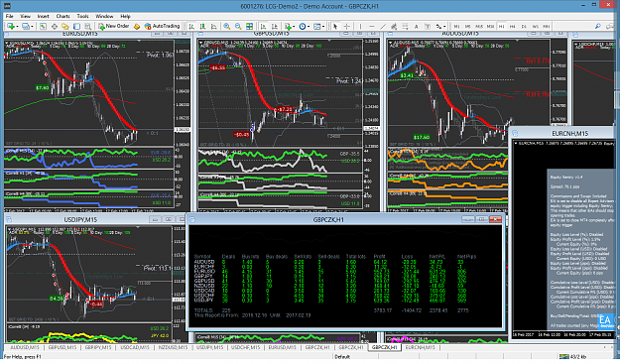Switch to the USDCAD,M15 chart tab
The image size is (620, 364).
[135, 347]
